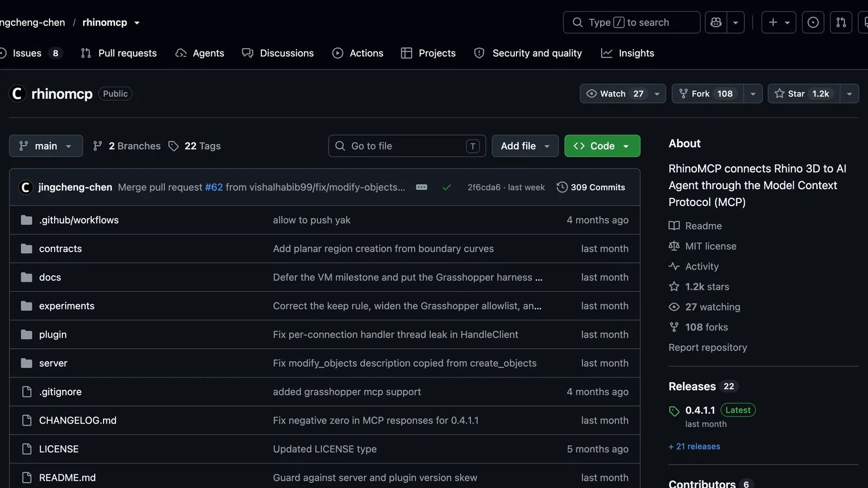Open the Projects tab
The width and height of the screenshot is (868, 488).
429,53
